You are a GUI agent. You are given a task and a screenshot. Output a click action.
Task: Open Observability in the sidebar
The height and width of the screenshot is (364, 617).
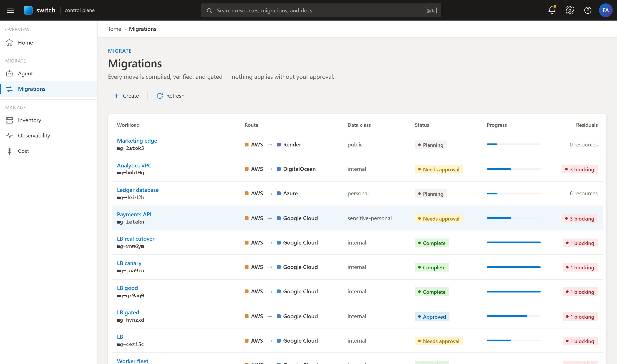pos(49,136)
